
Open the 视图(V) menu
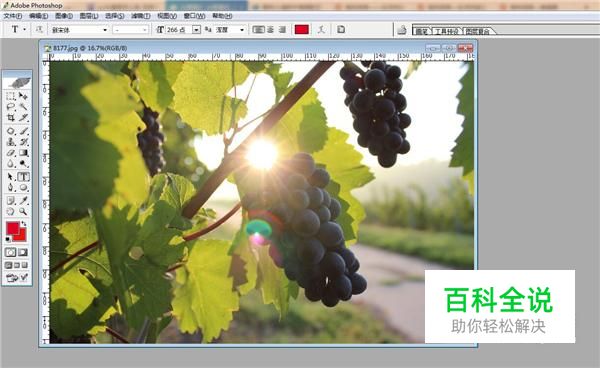pos(167,16)
